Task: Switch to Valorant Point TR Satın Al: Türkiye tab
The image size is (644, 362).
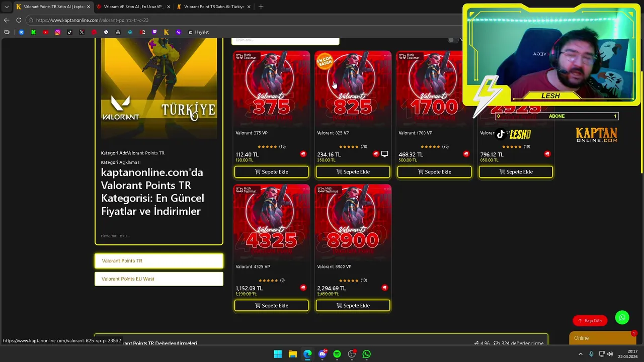Action: pos(213,7)
